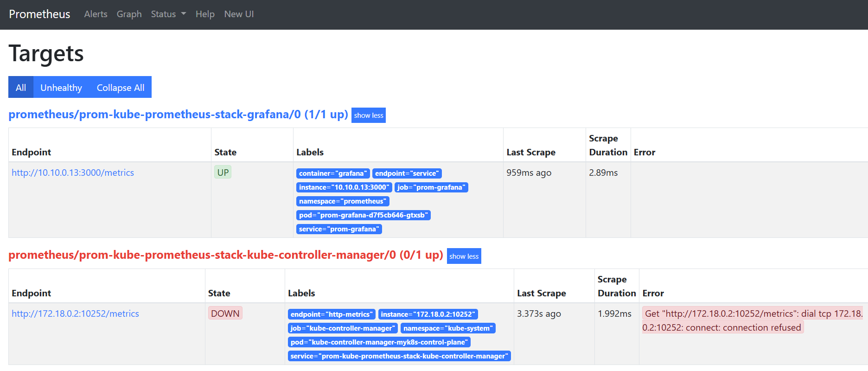
Task: Click the pod="kube-controller-manager-myk8s-control-plane" label
Action: click(379, 342)
